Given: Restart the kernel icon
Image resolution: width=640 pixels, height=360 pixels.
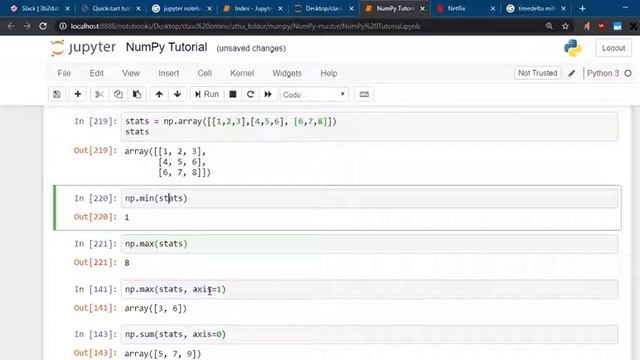Looking at the screenshot, I should click(250, 94).
